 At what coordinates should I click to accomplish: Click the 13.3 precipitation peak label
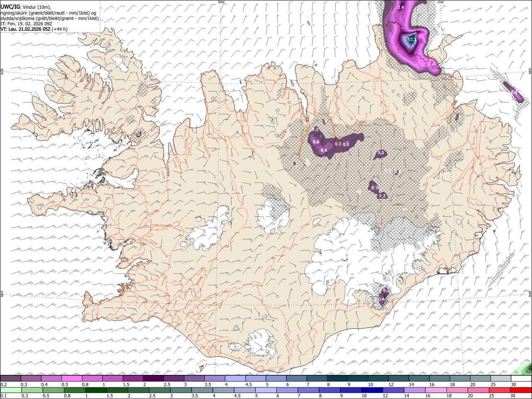pos(412,40)
